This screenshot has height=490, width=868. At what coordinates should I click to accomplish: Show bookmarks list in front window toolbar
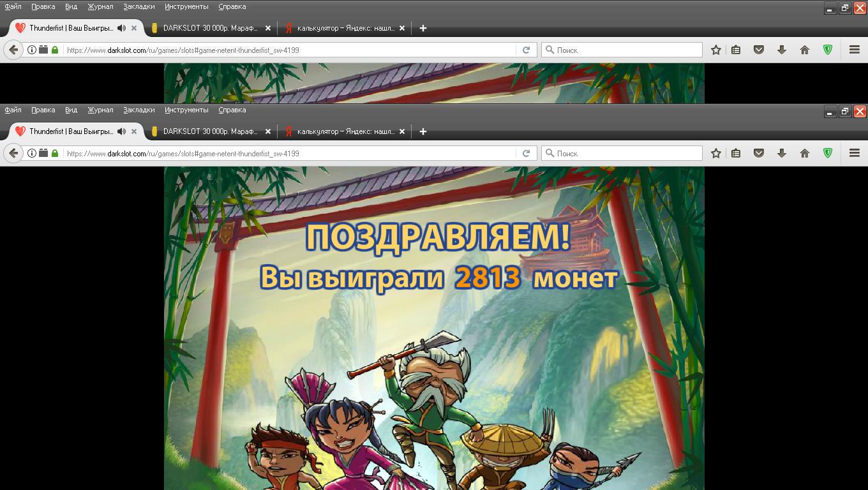click(736, 153)
